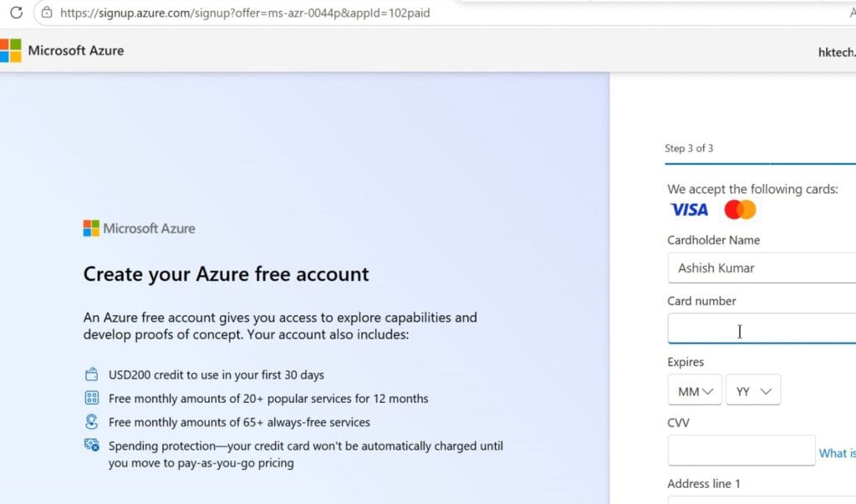Click 'An Azure free account gives you' paragraph
This screenshot has width=856, height=504.
click(280, 326)
